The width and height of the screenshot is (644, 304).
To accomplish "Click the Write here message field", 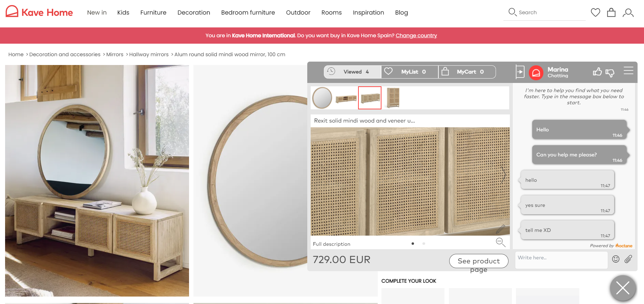I will pyautogui.click(x=561, y=260).
